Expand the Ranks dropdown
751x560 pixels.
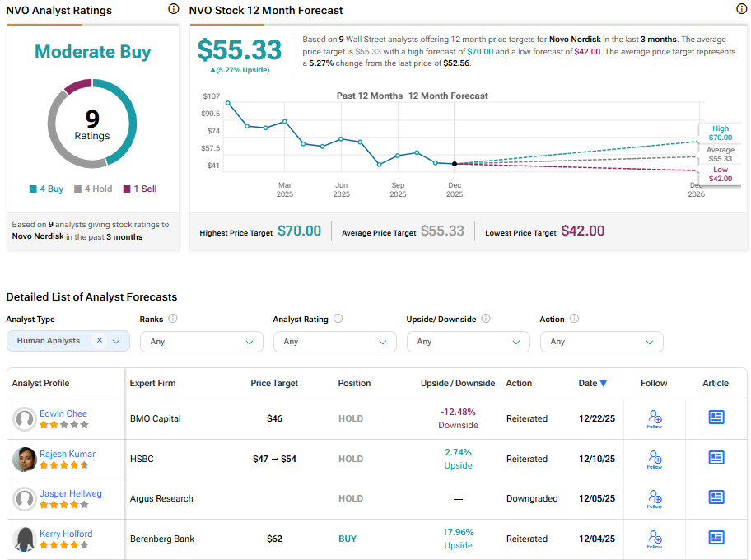(x=201, y=342)
